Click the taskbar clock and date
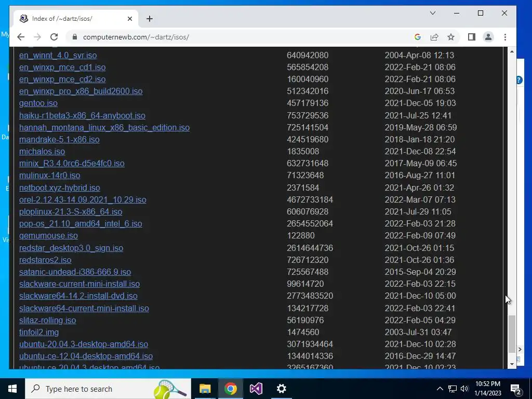 click(x=487, y=389)
